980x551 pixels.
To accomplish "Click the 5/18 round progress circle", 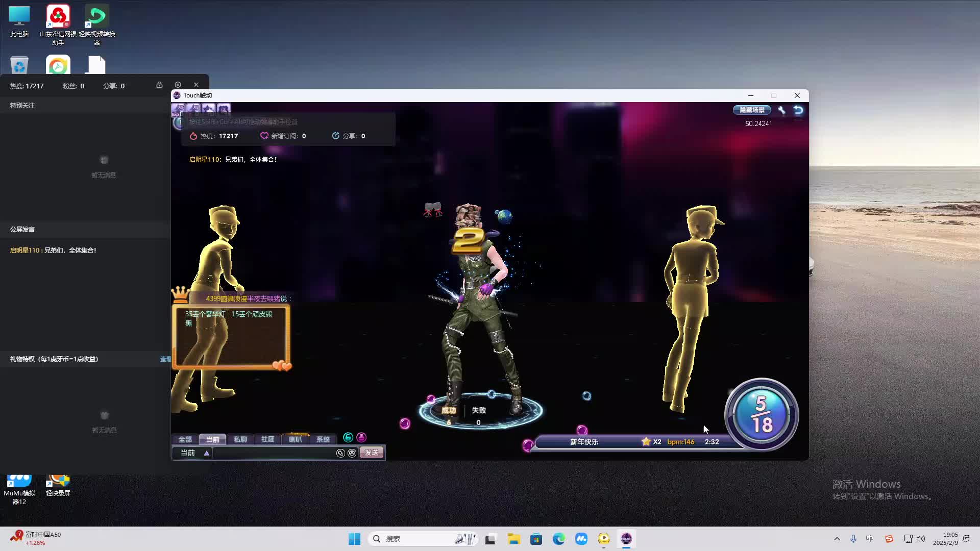I will (x=761, y=414).
